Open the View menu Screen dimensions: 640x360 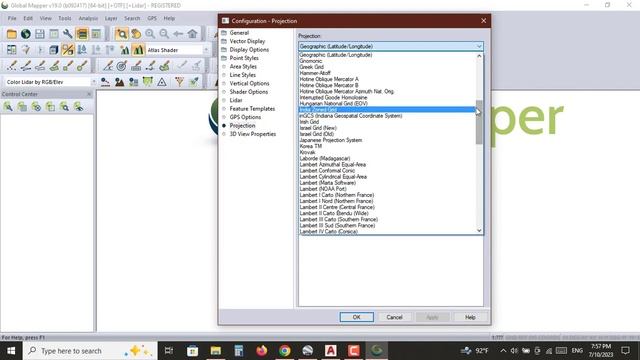[x=45, y=18]
